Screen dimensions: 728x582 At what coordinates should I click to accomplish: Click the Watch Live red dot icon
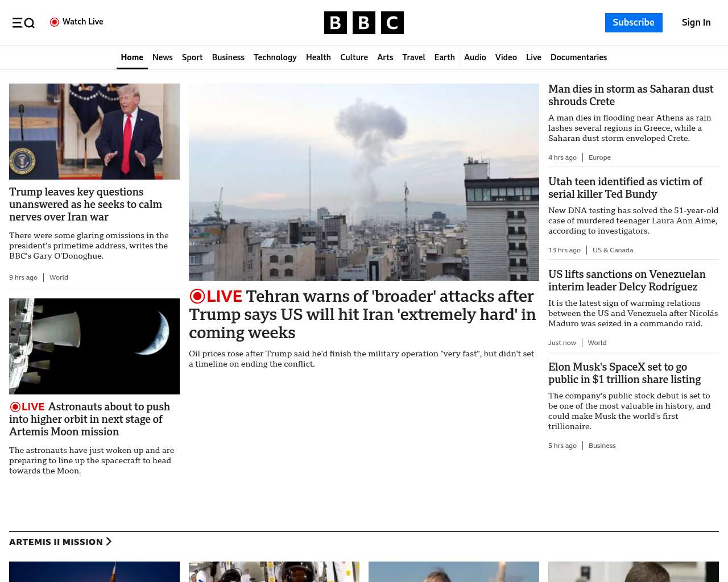pyautogui.click(x=55, y=22)
